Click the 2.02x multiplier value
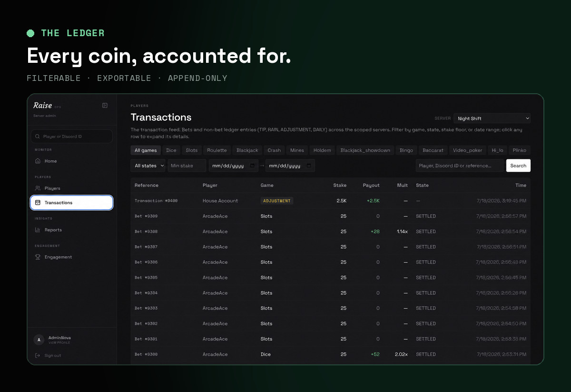 (x=401, y=354)
